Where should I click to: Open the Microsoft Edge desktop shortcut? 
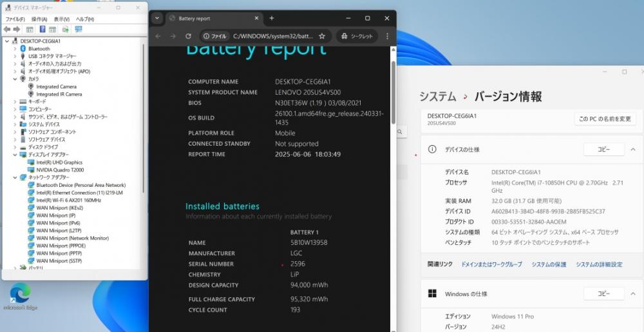[20, 296]
